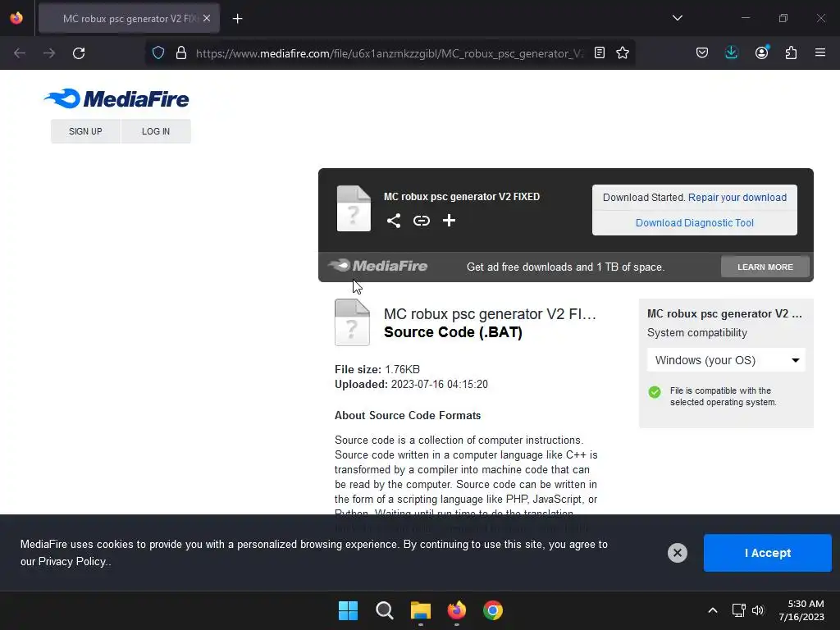Image resolution: width=840 pixels, height=630 pixels.
Task: Click the LOG IN button
Action: point(156,131)
